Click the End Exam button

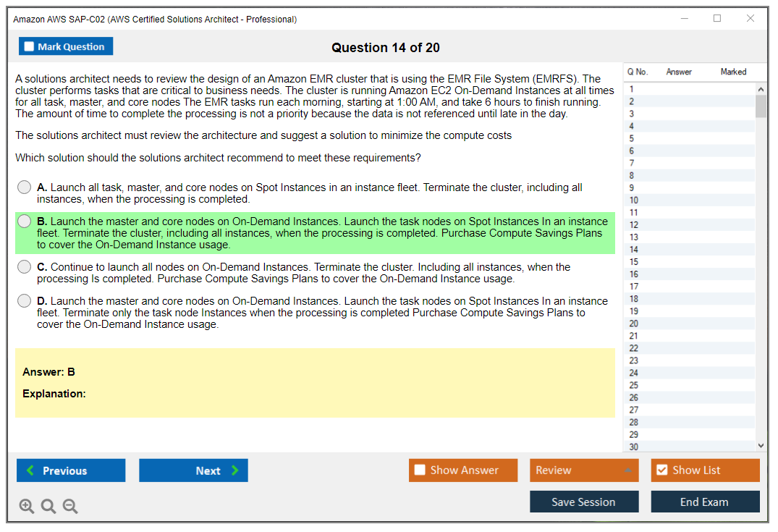point(704,502)
